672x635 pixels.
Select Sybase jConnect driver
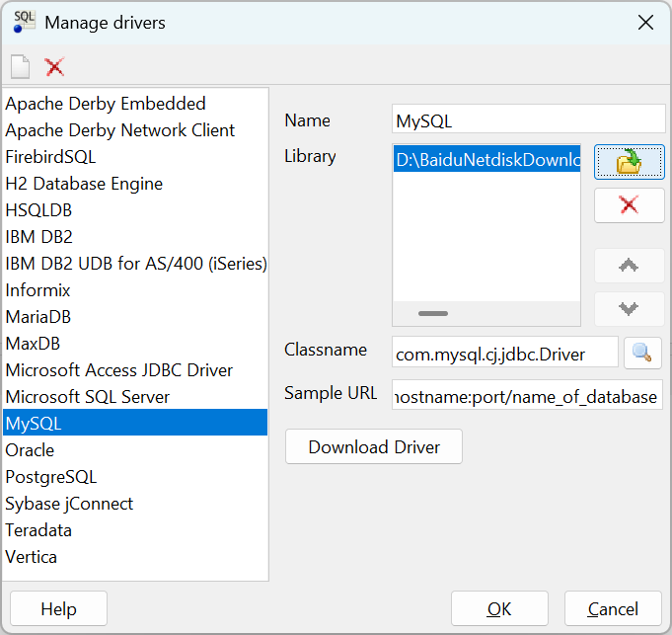(x=135, y=504)
